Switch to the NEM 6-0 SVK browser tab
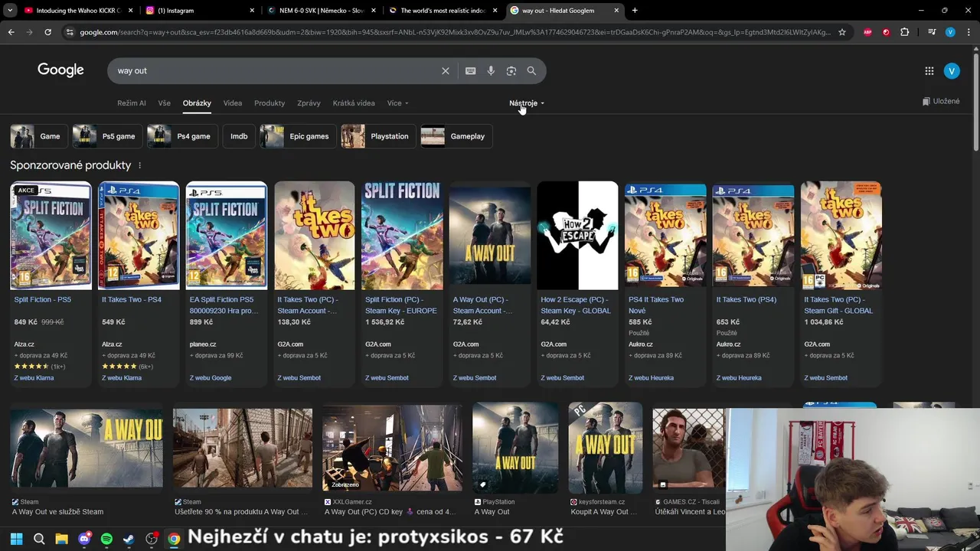Screen dimensions: 980x551 pos(321,11)
